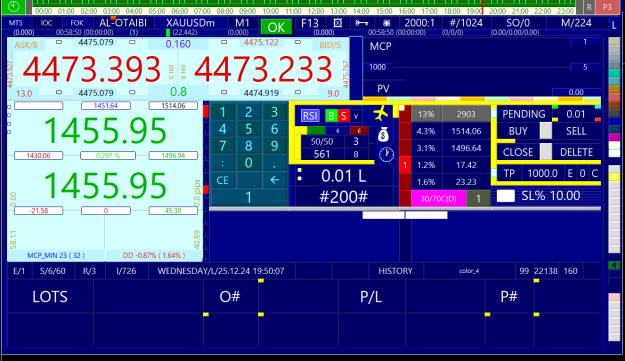The width and height of the screenshot is (625, 361).
Task: Click the boxed-cross icon next to F13
Action: coord(337,23)
